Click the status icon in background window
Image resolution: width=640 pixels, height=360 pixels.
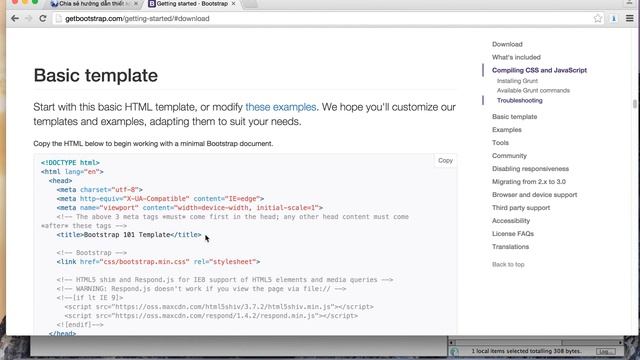[x=454, y=351]
